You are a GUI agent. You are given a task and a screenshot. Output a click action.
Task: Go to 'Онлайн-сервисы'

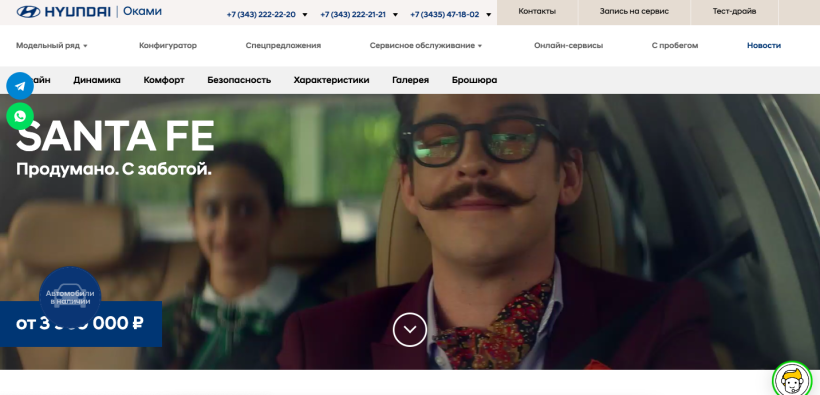568,46
